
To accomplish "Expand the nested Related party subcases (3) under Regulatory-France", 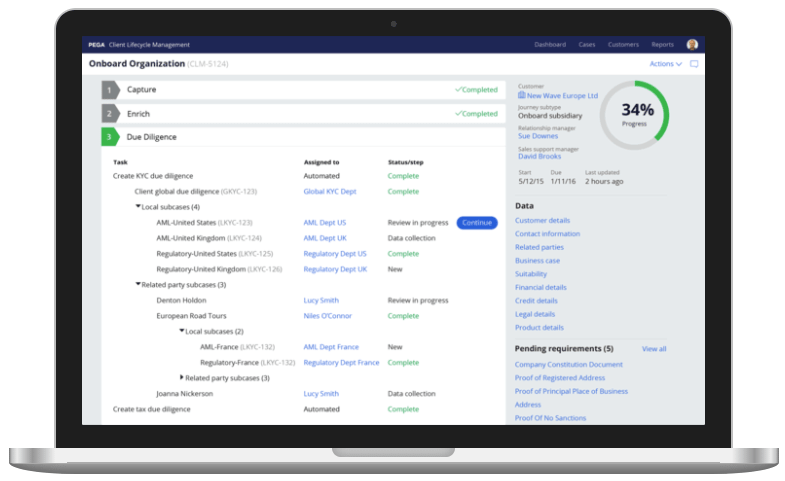I will click(x=182, y=377).
